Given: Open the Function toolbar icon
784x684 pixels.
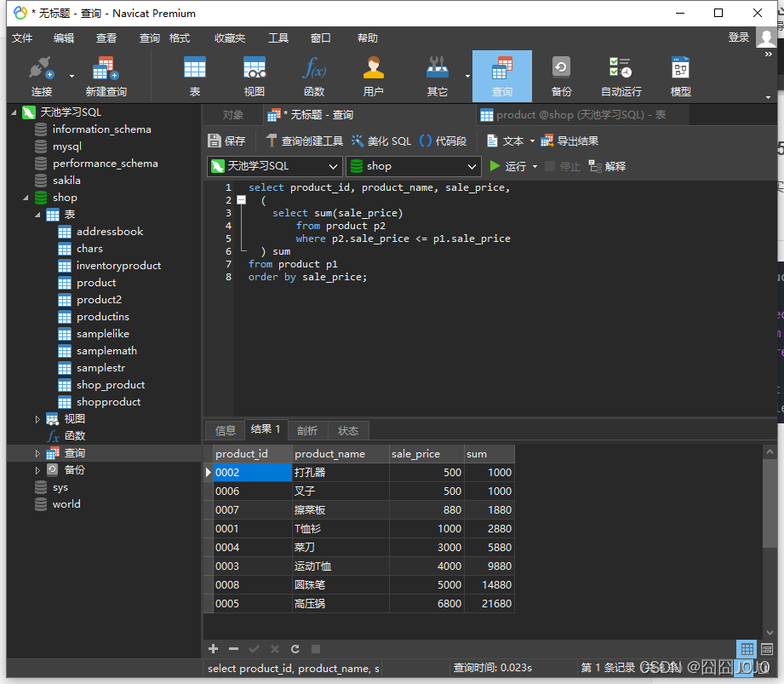Looking at the screenshot, I should (x=314, y=77).
